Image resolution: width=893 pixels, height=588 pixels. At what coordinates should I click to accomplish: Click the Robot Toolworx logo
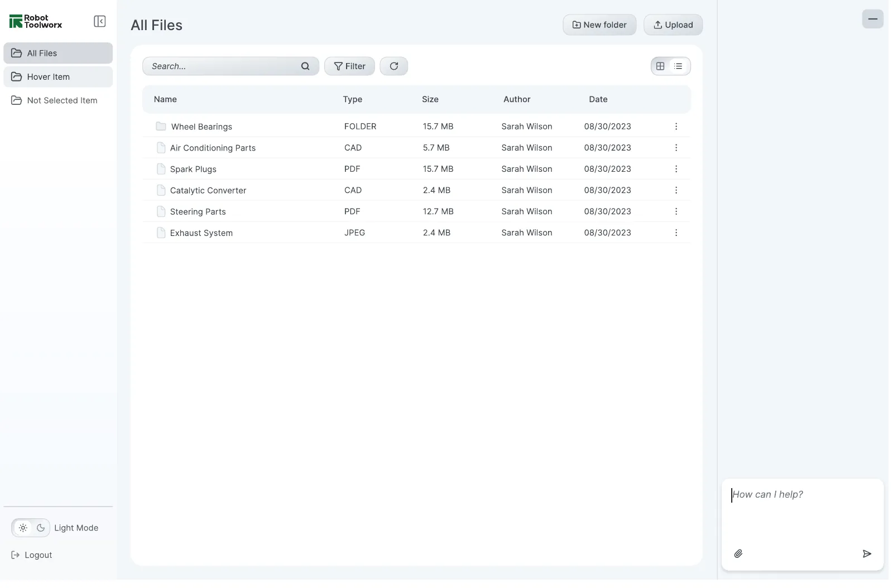pos(36,21)
